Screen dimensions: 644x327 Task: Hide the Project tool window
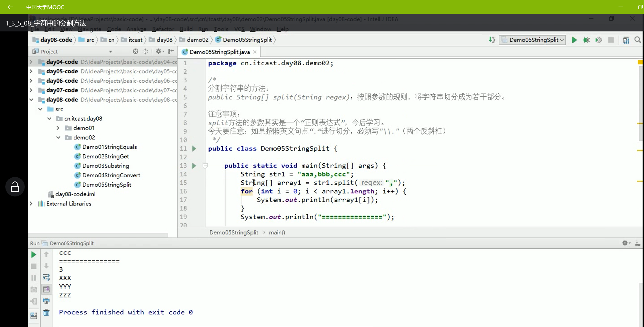click(171, 51)
